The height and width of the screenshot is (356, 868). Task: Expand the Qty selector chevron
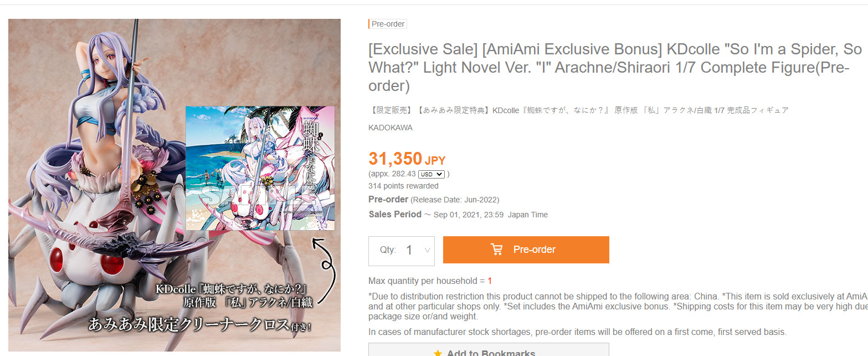tap(427, 250)
